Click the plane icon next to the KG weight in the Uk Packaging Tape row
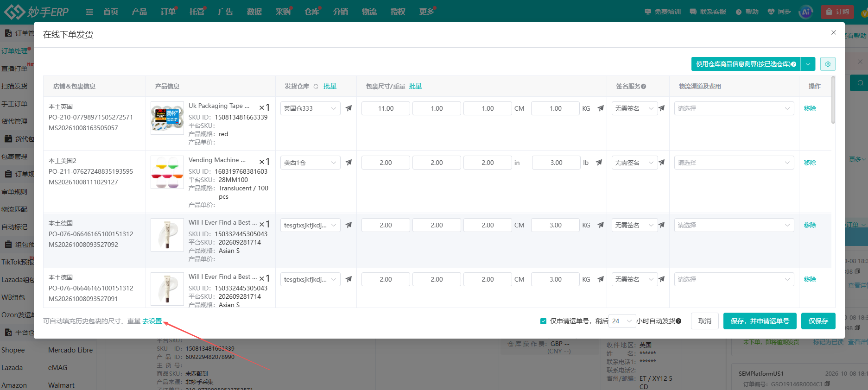Viewport: 868px width, 390px height. pyautogui.click(x=601, y=108)
